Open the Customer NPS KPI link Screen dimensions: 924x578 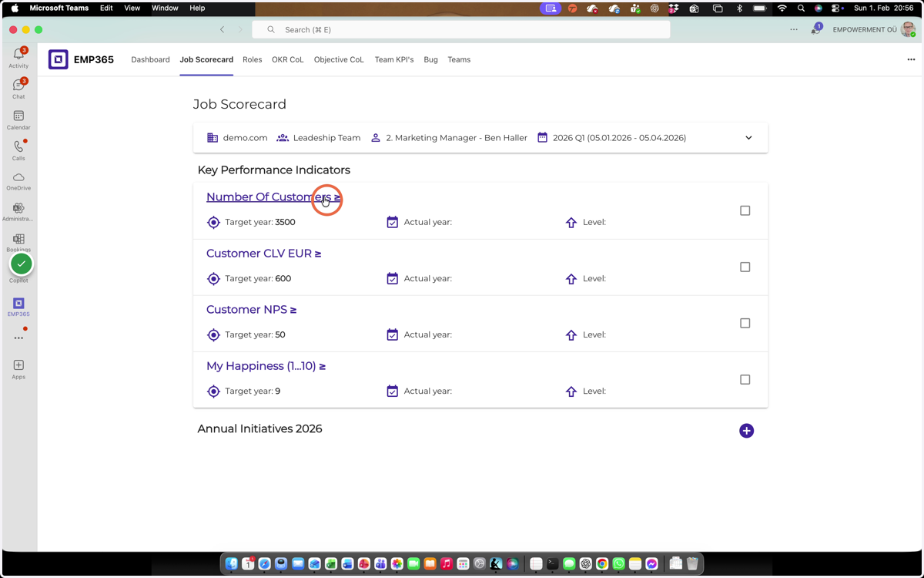point(251,309)
